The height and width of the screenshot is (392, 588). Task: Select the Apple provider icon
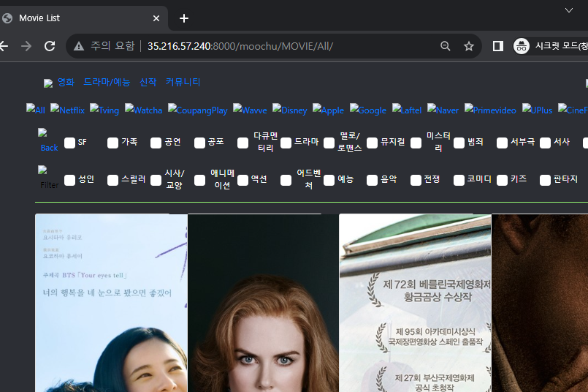(328, 110)
